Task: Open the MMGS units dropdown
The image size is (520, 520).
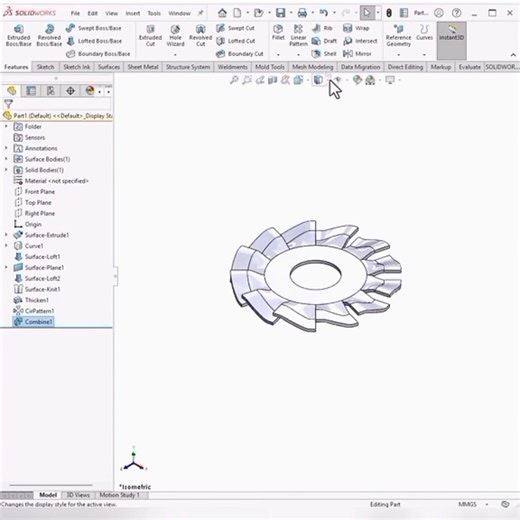Action: (x=487, y=504)
